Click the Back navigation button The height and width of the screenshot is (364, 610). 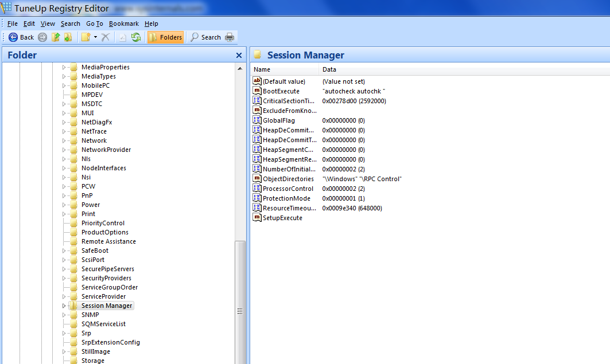[21, 37]
